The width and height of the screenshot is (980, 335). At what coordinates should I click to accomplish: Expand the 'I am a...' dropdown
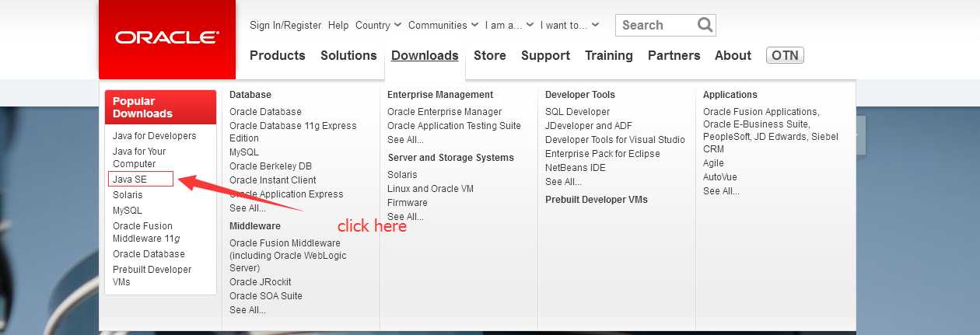(509, 25)
